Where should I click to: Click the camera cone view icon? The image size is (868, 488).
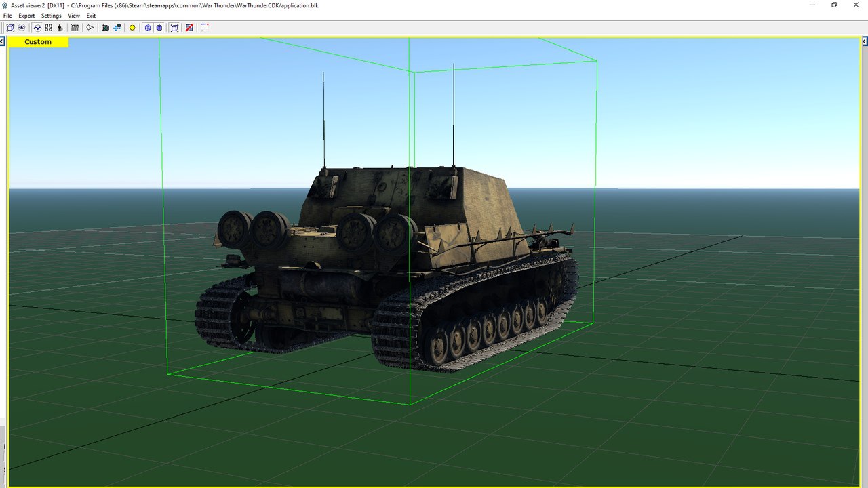[90, 28]
